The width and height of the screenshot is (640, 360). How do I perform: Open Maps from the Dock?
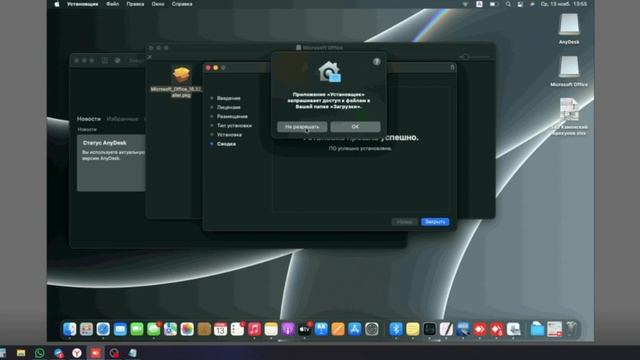click(x=170, y=329)
